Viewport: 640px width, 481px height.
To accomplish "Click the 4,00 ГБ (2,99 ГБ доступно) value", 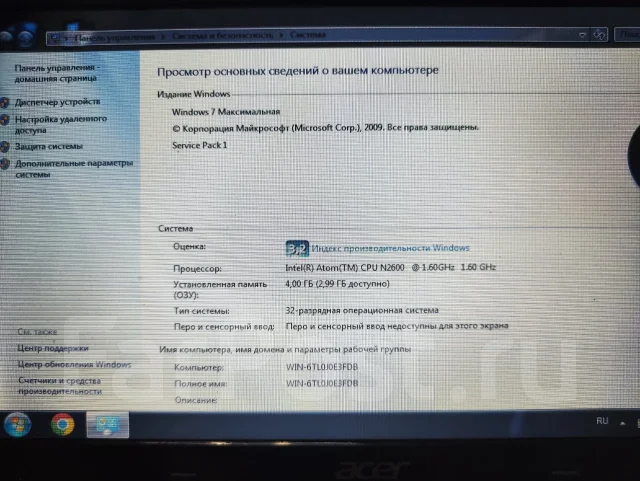I will (338, 283).
